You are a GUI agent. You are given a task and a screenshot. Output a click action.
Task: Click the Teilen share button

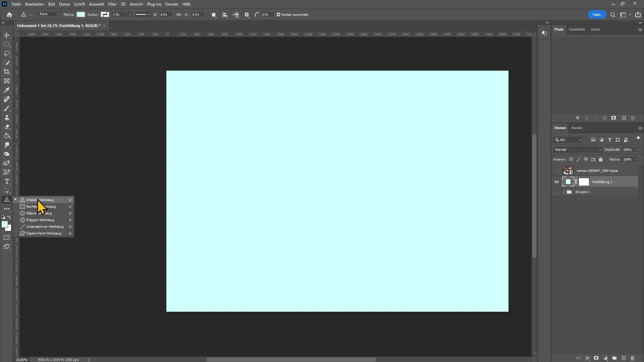(596, 15)
